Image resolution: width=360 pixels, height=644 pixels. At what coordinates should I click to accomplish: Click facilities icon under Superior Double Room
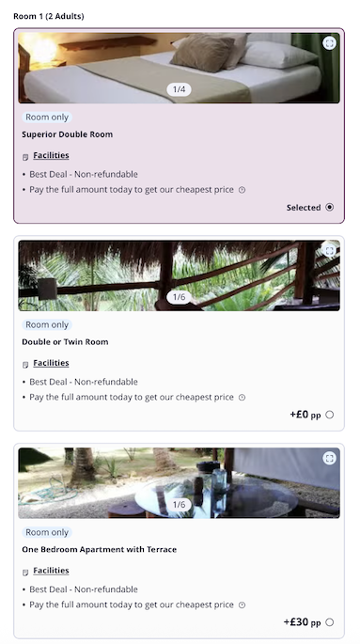[x=25, y=157]
